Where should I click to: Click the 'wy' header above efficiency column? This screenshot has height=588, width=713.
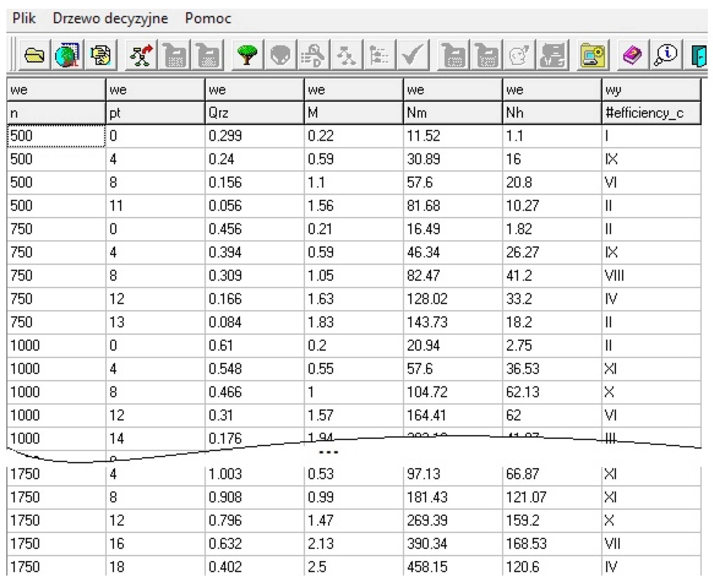coord(650,90)
